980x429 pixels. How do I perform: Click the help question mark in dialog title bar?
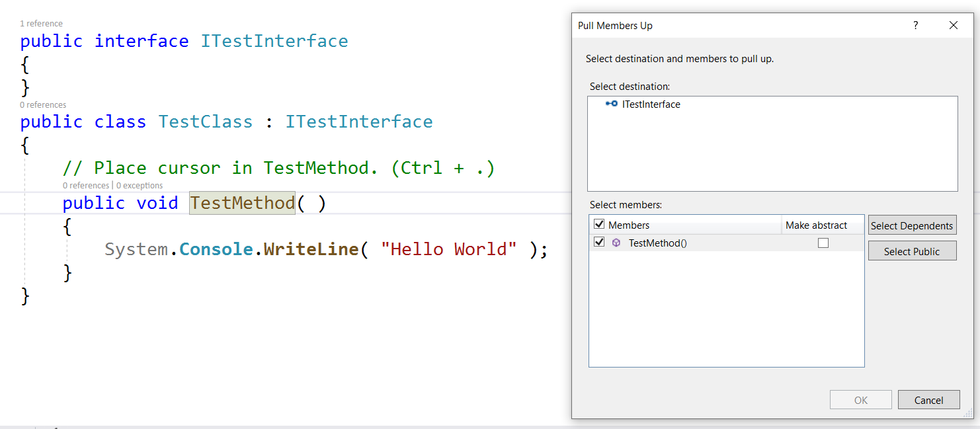[x=915, y=25]
